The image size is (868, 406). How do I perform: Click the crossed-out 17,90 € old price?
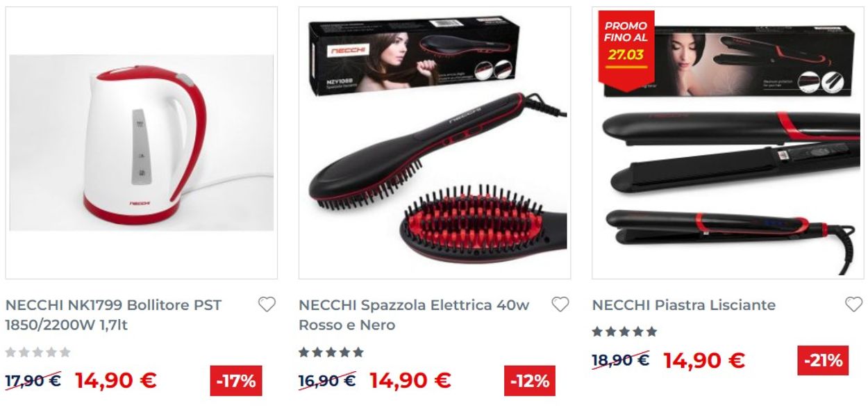pos(33,380)
